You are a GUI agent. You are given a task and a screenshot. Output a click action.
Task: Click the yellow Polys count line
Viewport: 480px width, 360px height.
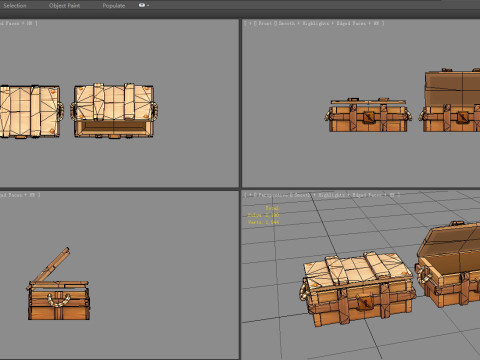click(x=263, y=215)
